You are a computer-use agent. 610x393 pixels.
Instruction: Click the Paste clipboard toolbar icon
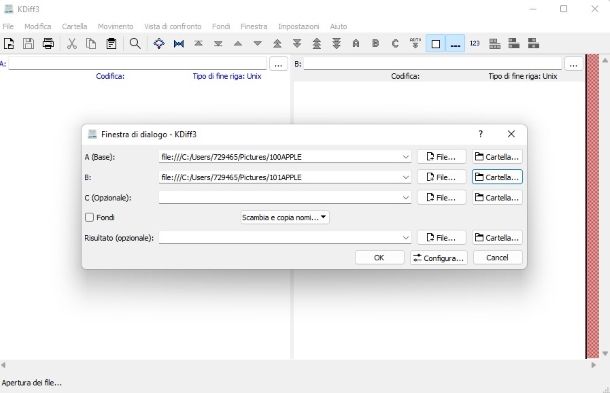click(x=111, y=44)
